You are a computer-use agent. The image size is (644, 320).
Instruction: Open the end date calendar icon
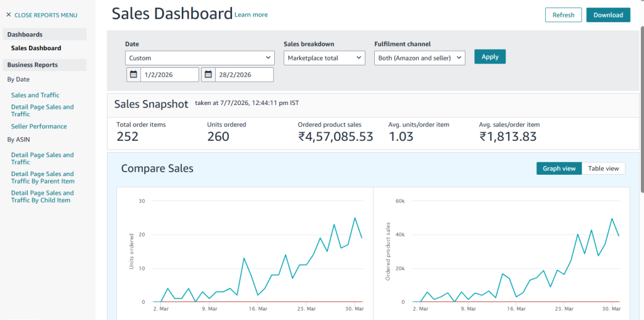(208, 74)
